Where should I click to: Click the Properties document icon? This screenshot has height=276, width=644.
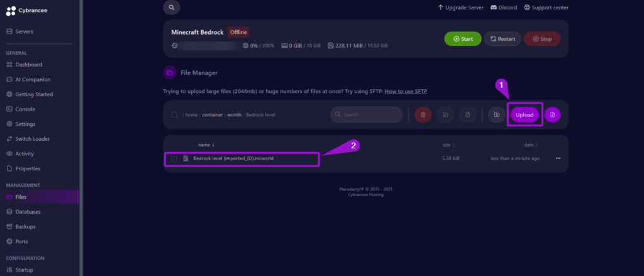(x=9, y=168)
